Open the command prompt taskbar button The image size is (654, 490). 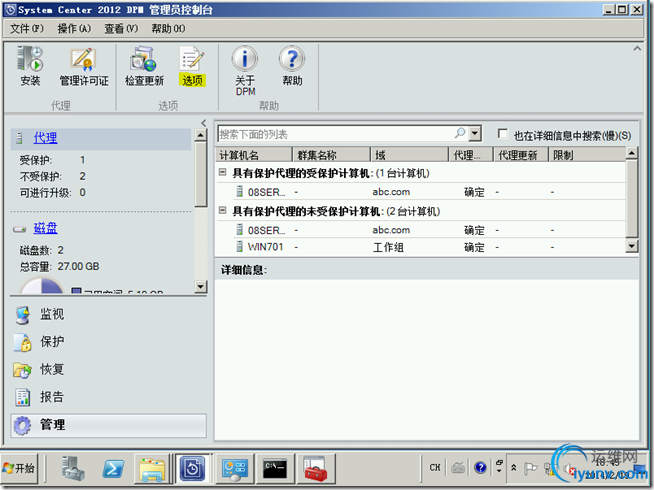tap(275, 468)
